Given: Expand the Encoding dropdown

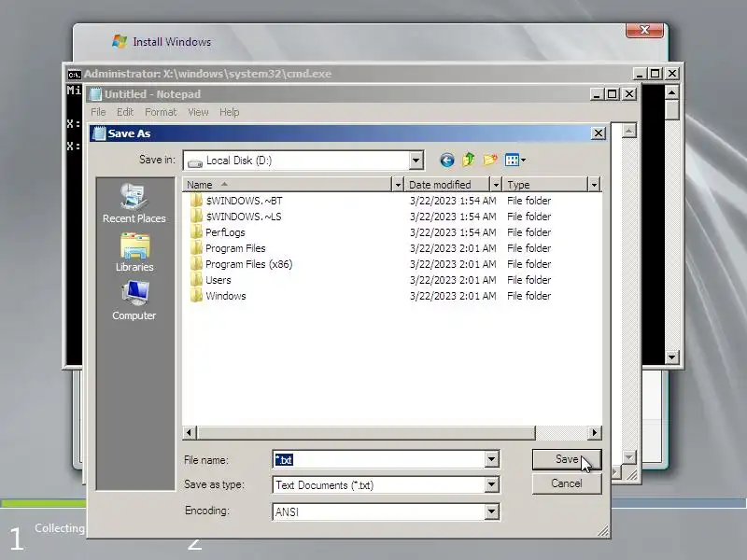Looking at the screenshot, I should 492,511.
